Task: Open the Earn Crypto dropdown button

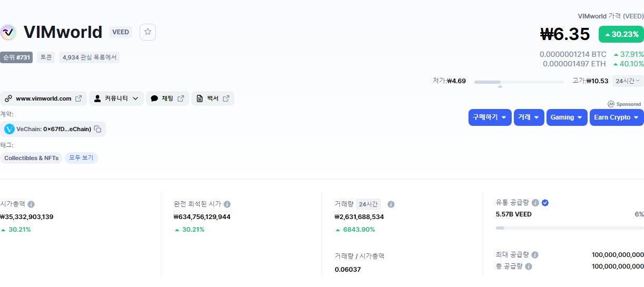Action: 617,117
